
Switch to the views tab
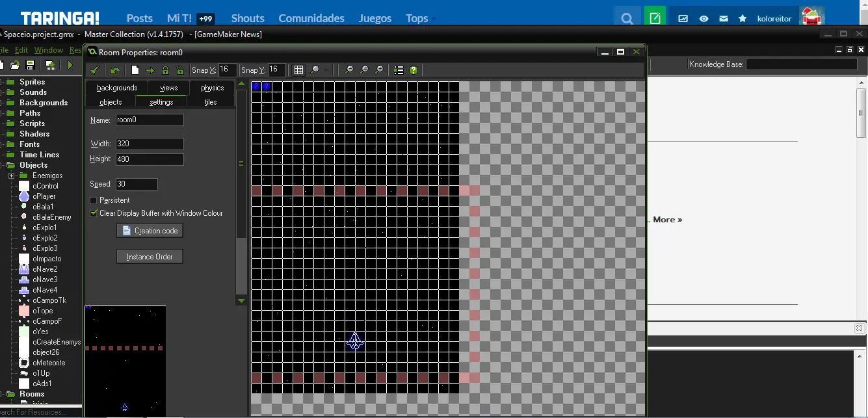click(x=168, y=88)
